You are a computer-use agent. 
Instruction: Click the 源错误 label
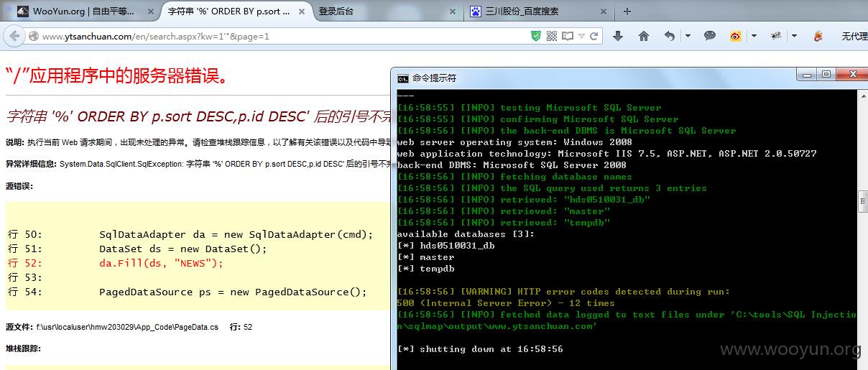(x=19, y=186)
